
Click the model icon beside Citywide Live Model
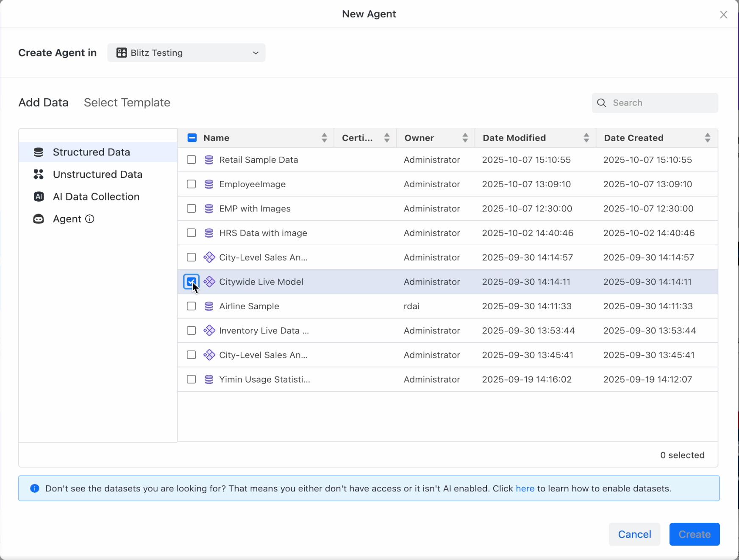[x=209, y=281]
